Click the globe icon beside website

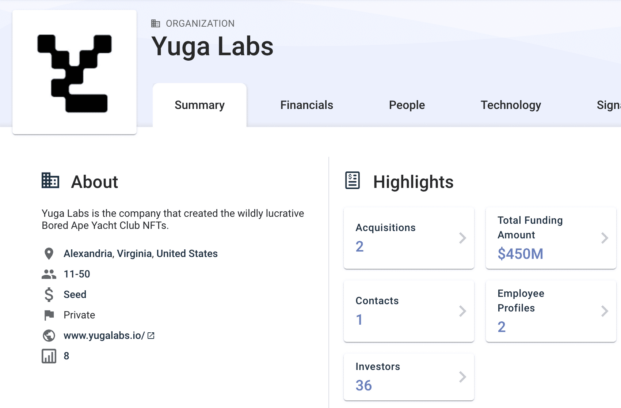pyautogui.click(x=49, y=336)
